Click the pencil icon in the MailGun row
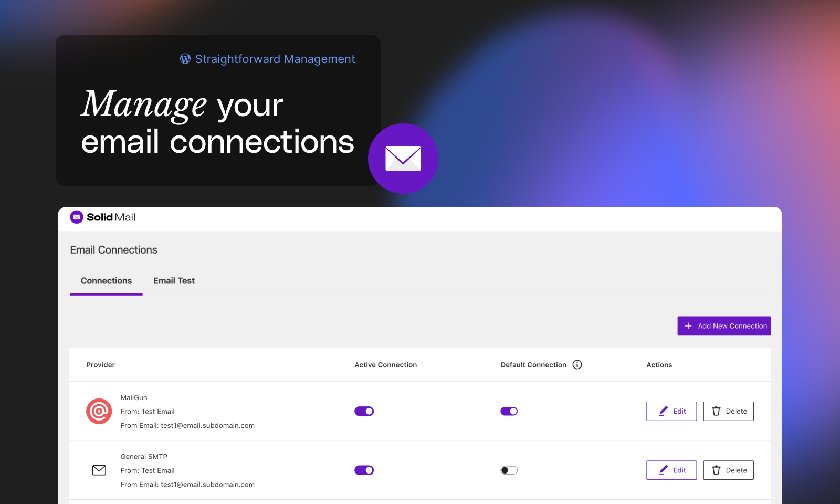 coord(664,411)
